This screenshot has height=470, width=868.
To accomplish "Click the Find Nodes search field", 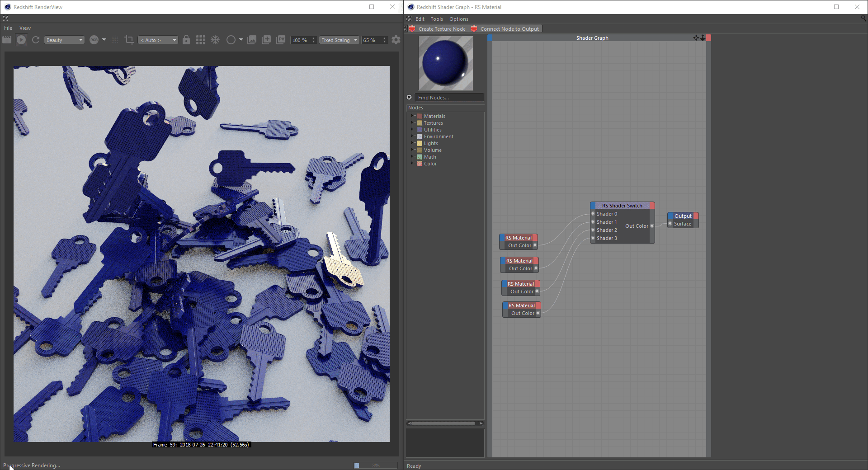I will [449, 98].
